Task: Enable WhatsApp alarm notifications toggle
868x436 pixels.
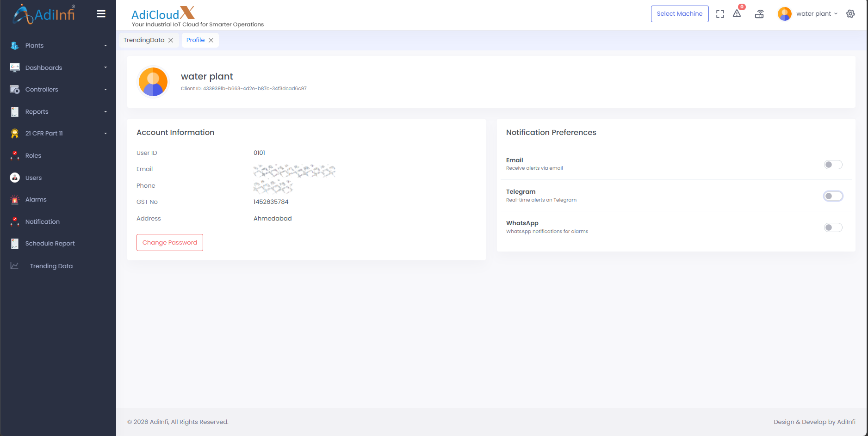Action: [x=833, y=227]
